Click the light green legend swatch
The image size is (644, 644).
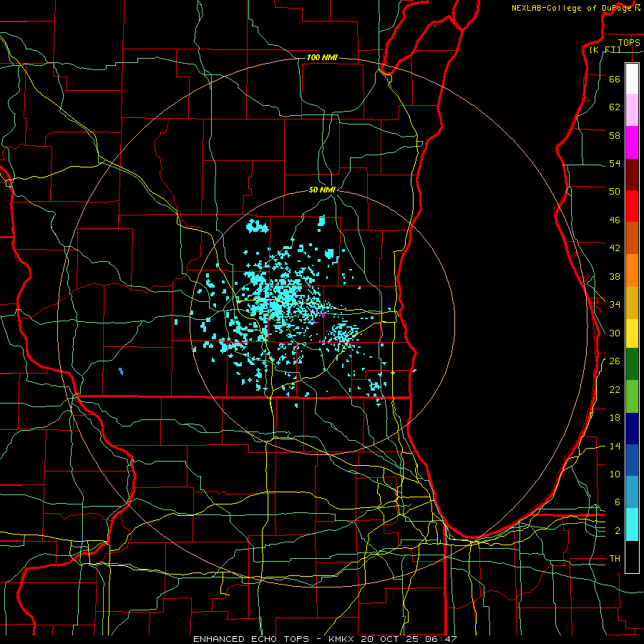[x=632, y=396]
